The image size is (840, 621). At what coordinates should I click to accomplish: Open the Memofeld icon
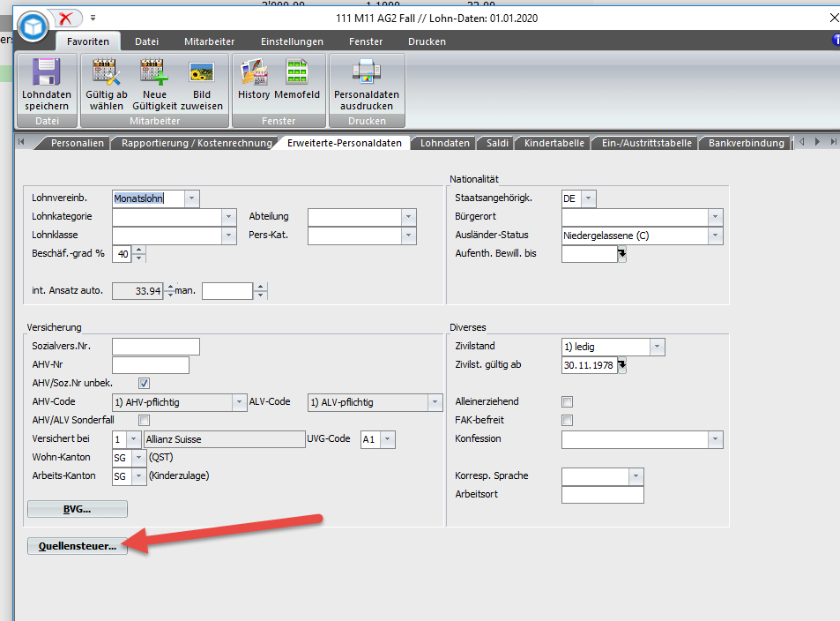click(x=297, y=72)
